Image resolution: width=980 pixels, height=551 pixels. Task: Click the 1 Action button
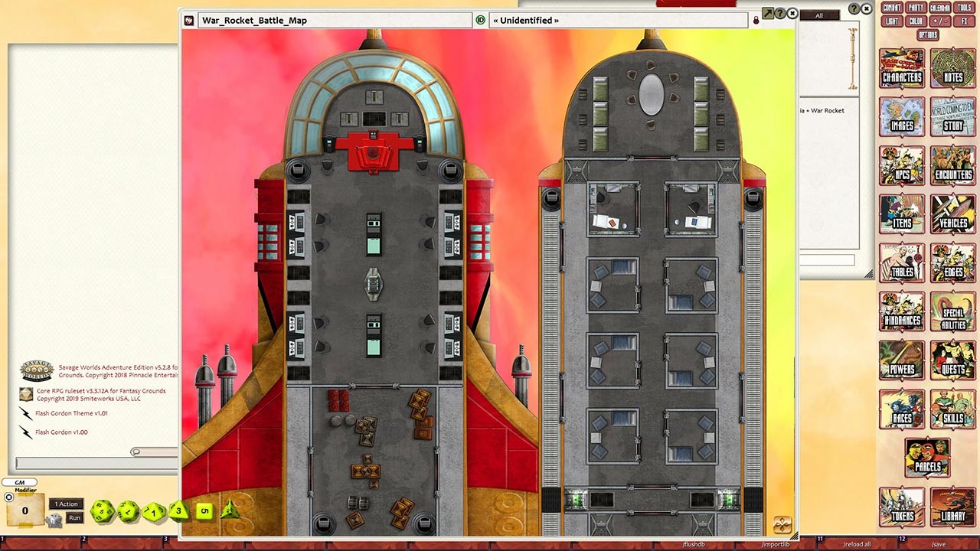[x=66, y=504]
